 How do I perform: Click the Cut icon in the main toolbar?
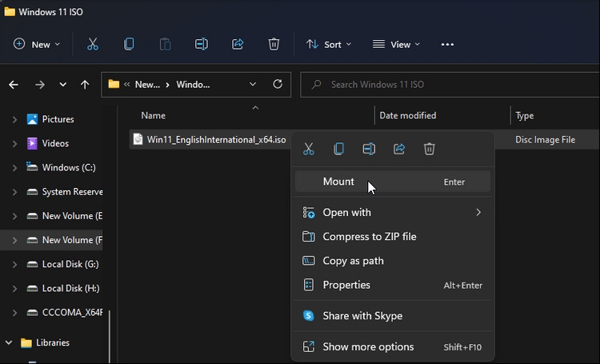click(x=93, y=44)
